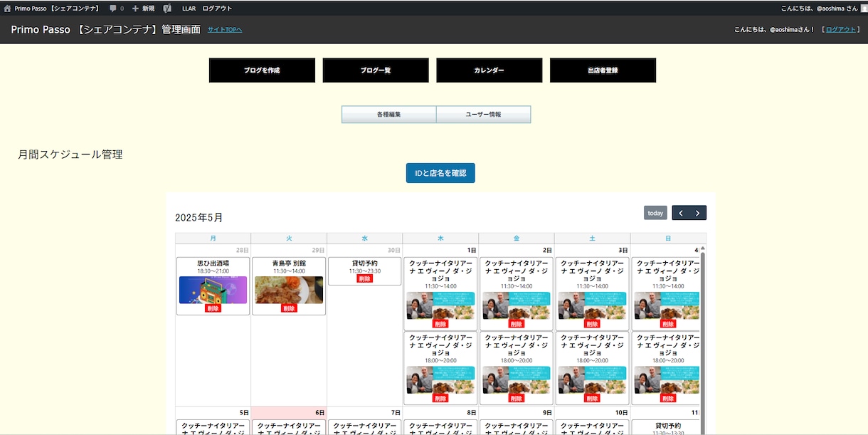Click the 水 column header
868x435 pixels.
pos(365,239)
